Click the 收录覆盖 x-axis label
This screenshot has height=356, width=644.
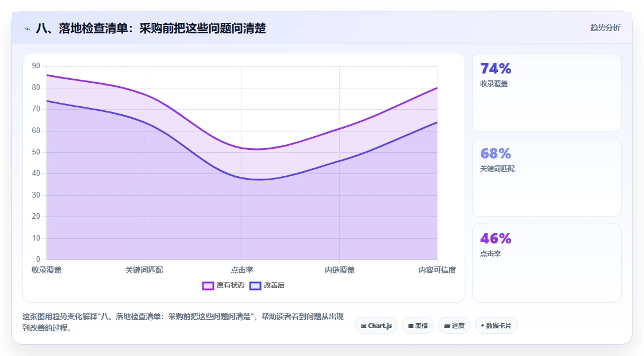coord(47,270)
